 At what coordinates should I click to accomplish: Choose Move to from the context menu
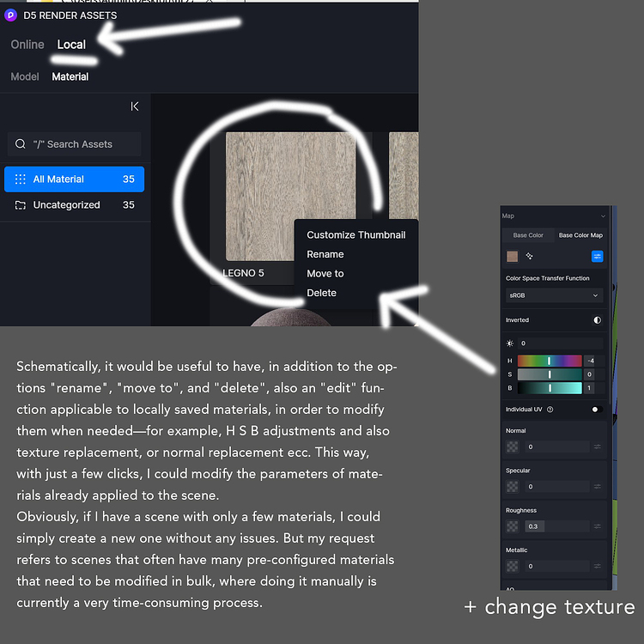tap(325, 274)
